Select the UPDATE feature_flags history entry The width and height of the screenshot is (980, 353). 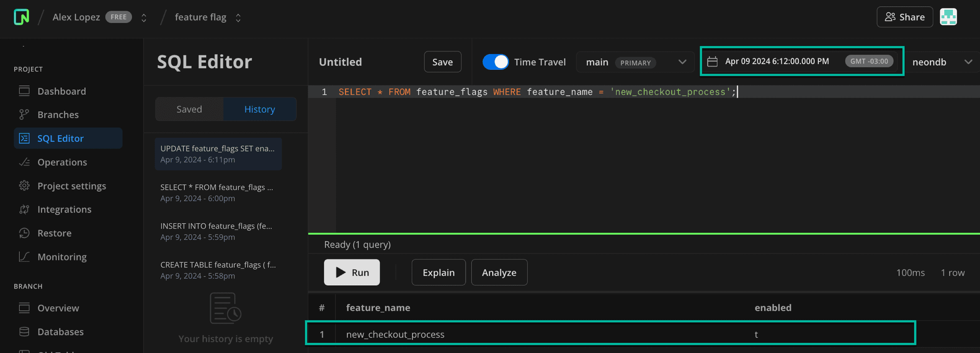click(x=218, y=154)
